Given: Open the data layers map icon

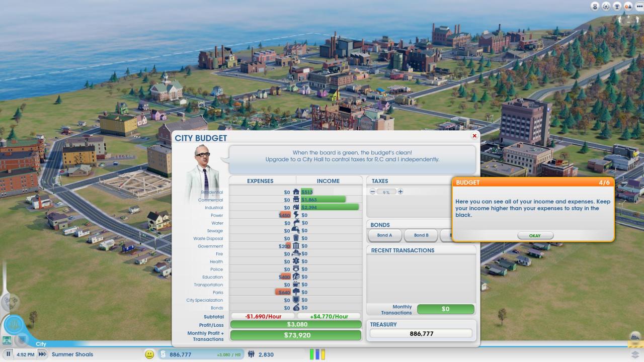Looking at the screenshot, I should click(635, 354).
